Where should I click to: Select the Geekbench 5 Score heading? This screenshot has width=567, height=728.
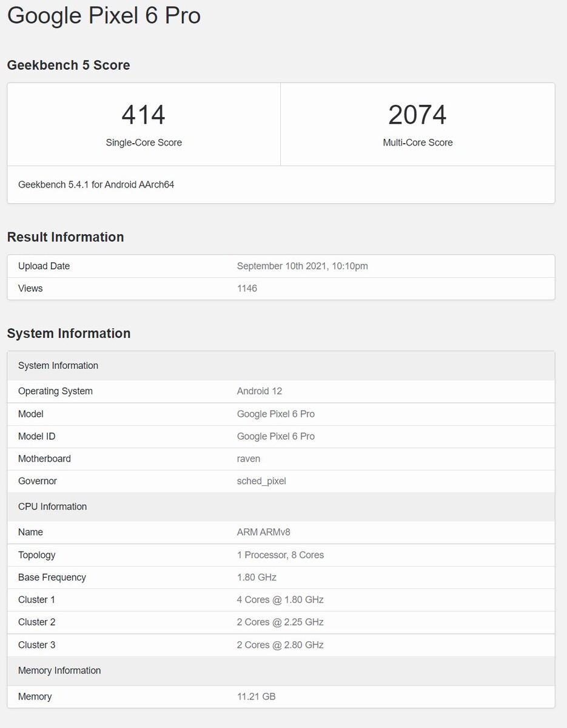69,65
